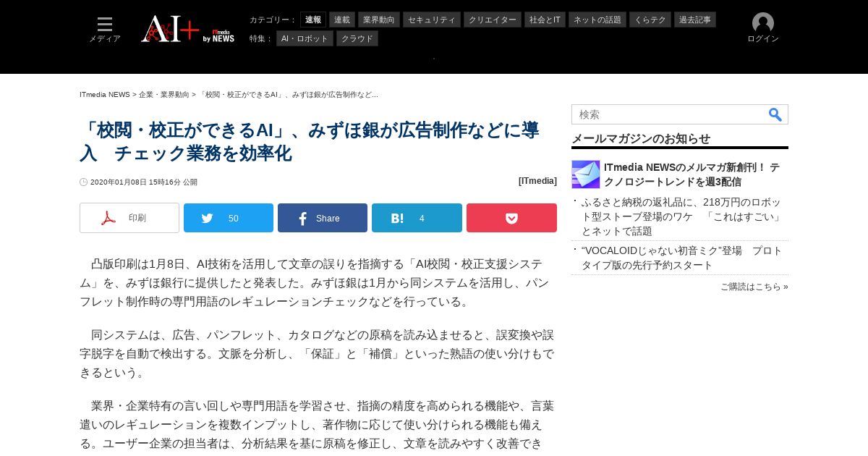Click the [ITmedia] author link
The image size is (868, 456).
[537, 181]
